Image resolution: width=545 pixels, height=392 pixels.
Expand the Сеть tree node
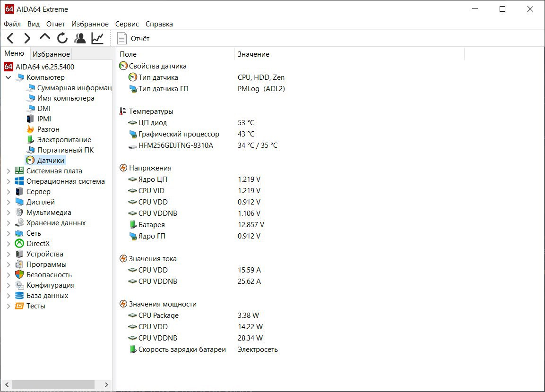[9, 233]
